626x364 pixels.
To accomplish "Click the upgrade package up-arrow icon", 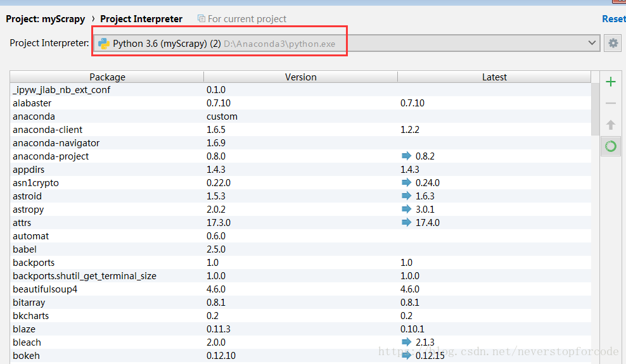I will pyautogui.click(x=610, y=125).
